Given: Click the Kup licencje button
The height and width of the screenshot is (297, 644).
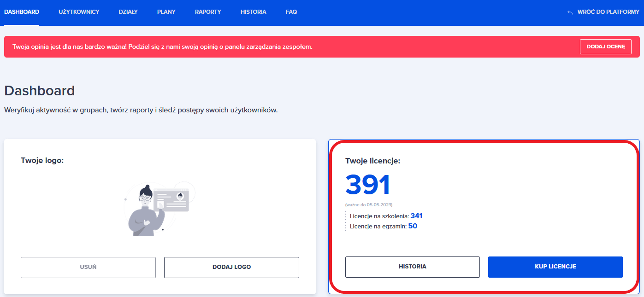Looking at the screenshot, I should (555, 267).
